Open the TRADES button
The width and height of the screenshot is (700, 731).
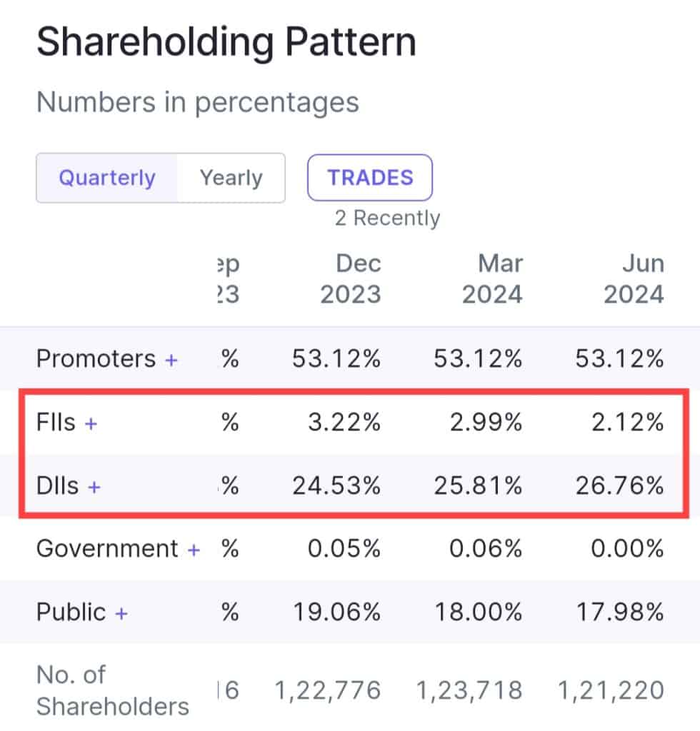(370, 178)
